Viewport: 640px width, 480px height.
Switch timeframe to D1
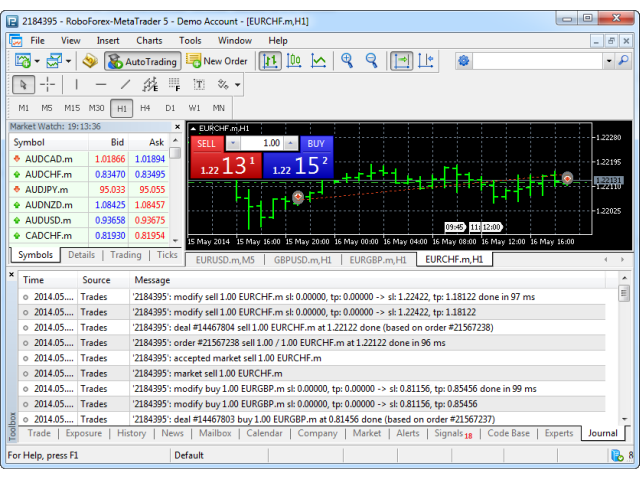point(170,108)
